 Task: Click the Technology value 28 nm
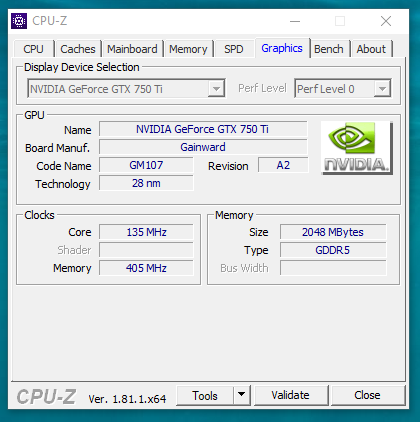point(146,183)
